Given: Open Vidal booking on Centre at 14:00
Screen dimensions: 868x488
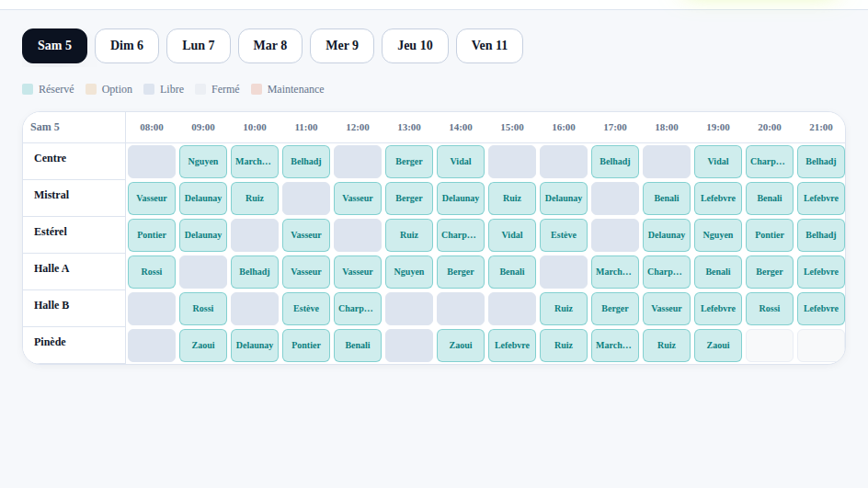Looking at the screenshot, I should [x=461, y=162].
